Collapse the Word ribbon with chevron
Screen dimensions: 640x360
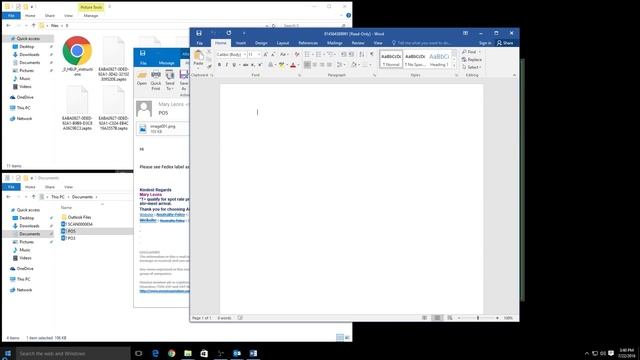pos(514,75)
